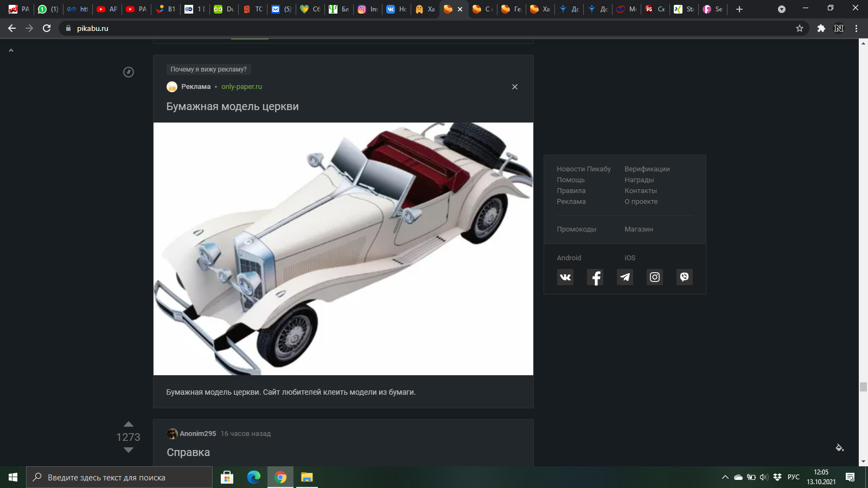Open the VK social link icon
The image size is (868, 488).
click(565, 277)
